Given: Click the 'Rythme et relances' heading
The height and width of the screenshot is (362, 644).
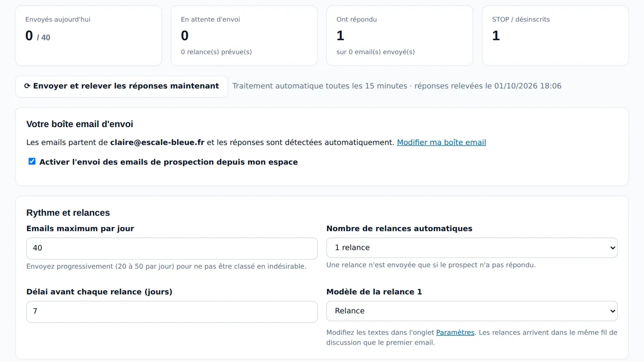Looking at the screenshot, I should [x=68, y=213].
